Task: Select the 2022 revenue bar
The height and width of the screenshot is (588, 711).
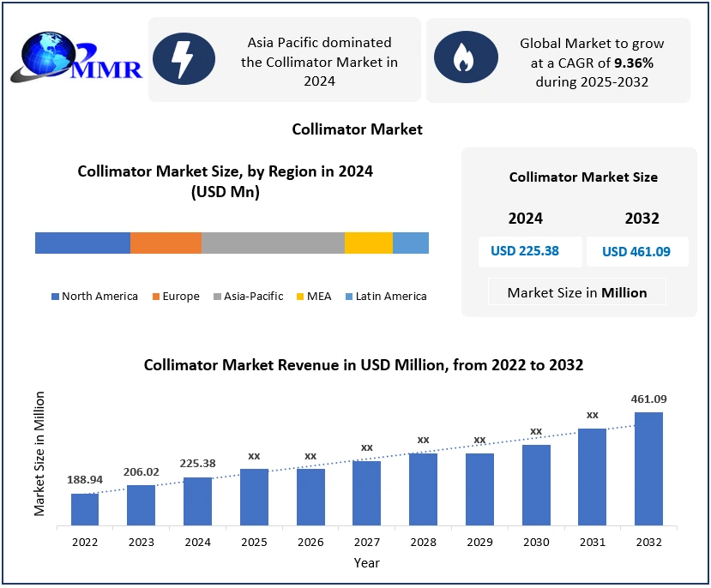Action: (x=85, y=509)
